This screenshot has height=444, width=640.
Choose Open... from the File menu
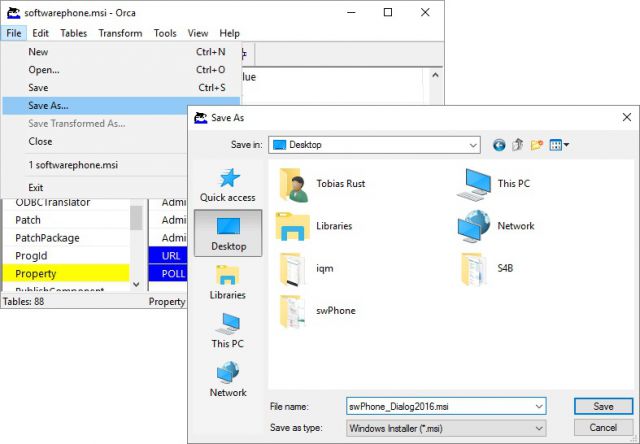click(121, 70)
